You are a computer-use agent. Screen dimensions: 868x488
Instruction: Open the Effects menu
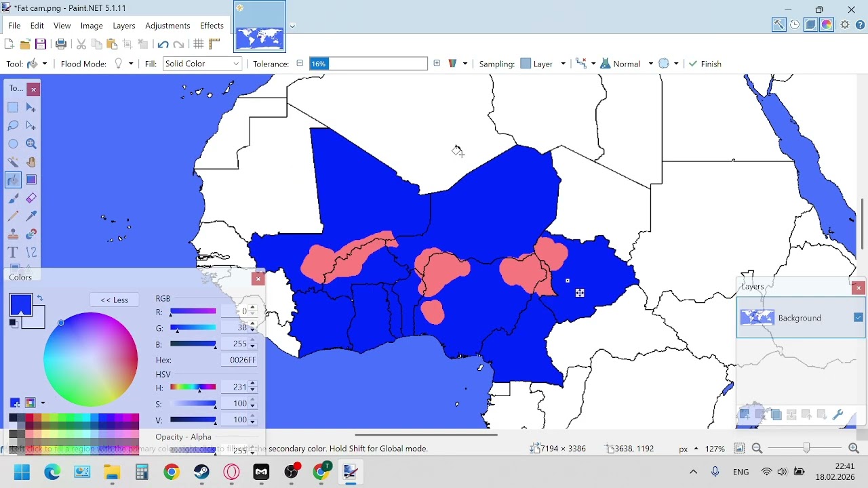tap(212, 26)
